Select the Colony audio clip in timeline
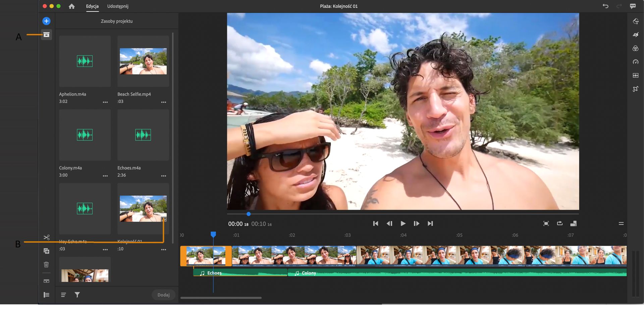This screenshot has width=644, height=309. coord(457,273)
